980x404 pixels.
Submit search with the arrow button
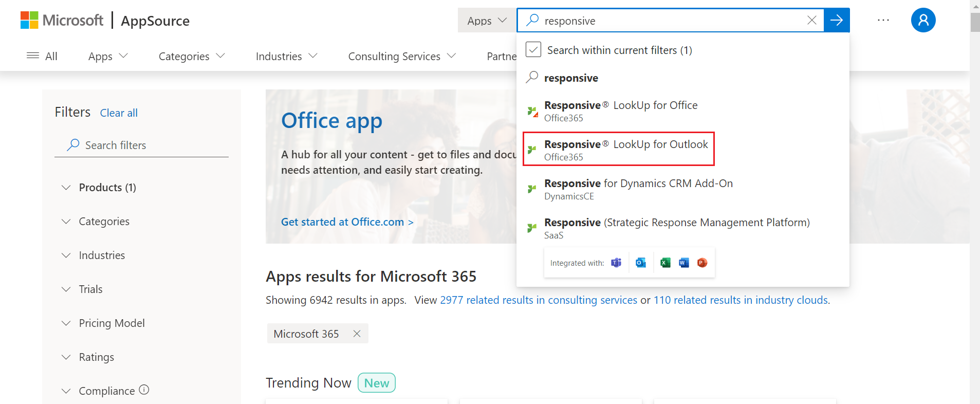coord(837,20)
